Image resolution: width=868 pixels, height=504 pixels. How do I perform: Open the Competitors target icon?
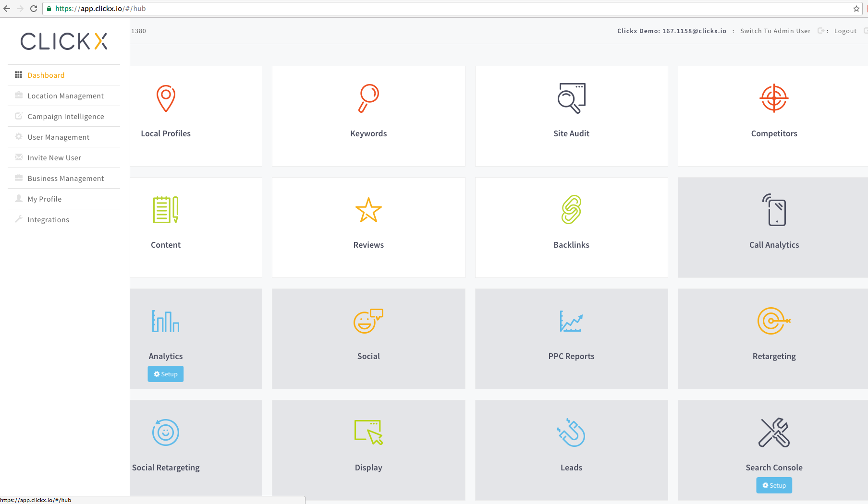pos(774,98)
